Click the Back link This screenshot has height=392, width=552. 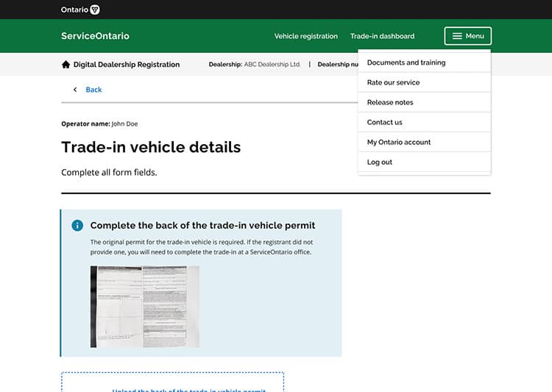point(93,90)
